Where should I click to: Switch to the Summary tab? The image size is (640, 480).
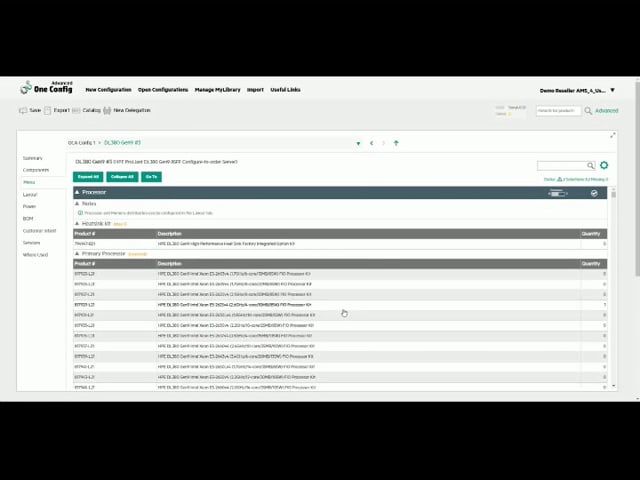(33, 158)
